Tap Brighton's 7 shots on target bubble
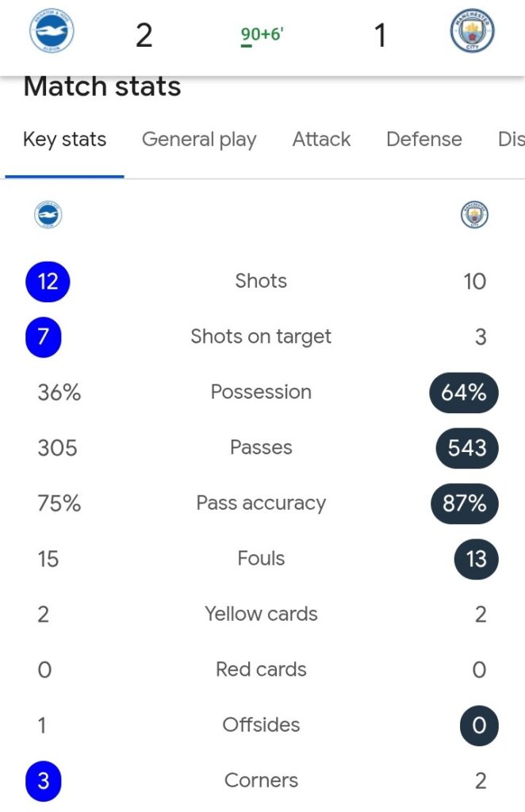The image size is (525, 812). point(44,337)
